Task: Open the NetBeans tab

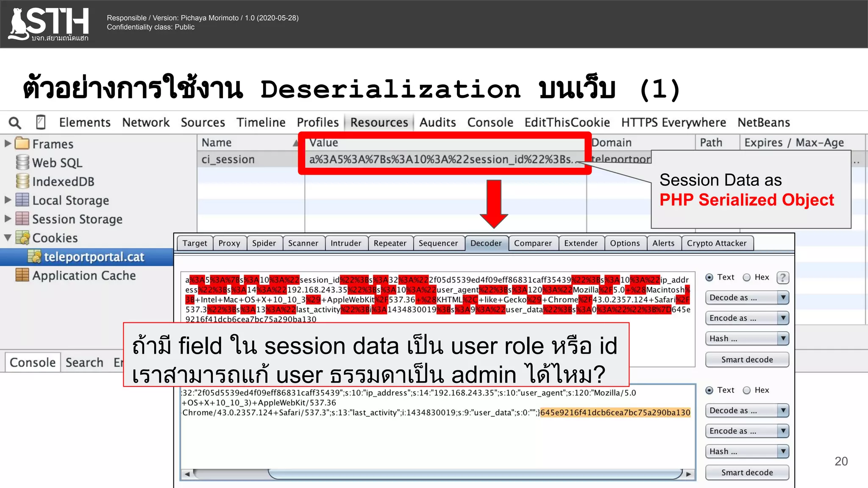Action: (764, 122)
